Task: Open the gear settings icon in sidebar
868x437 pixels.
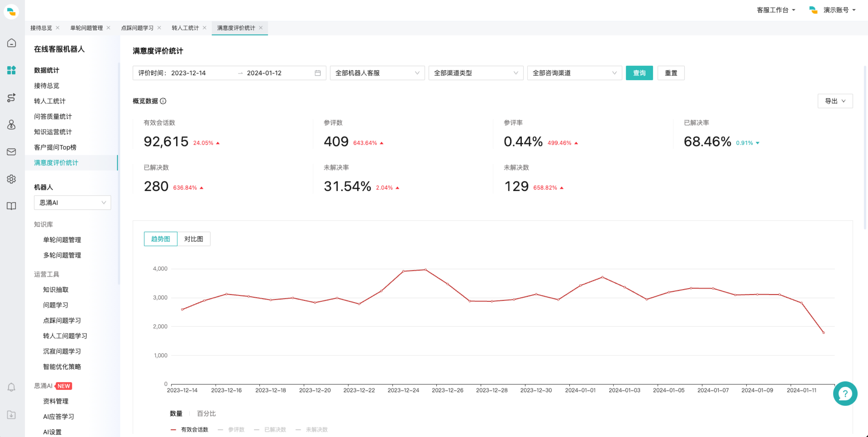Action: [x=11, y=179]
